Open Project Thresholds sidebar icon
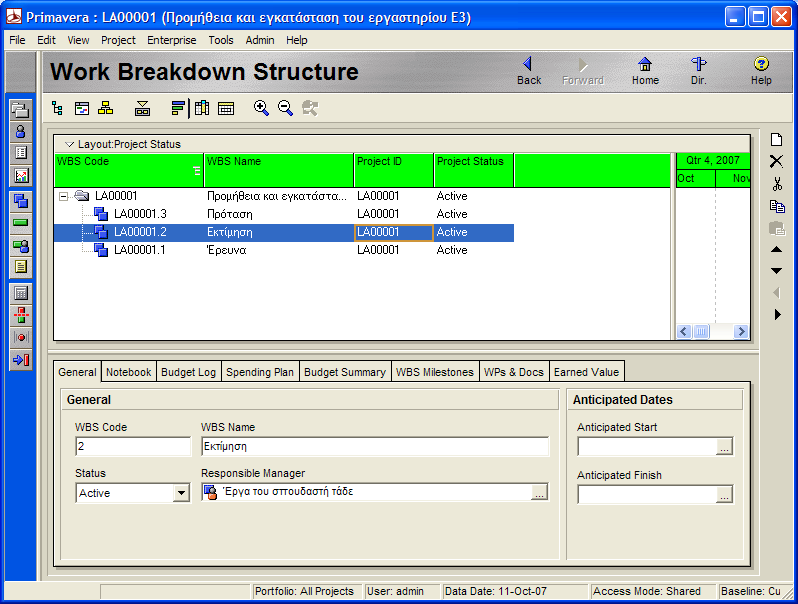 (x=21, y=316)
